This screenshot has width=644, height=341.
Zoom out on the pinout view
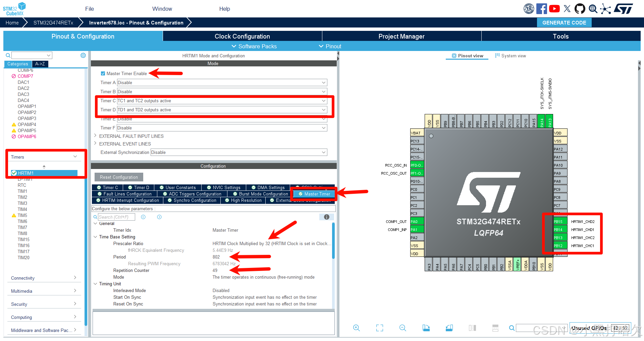point(403,328)
